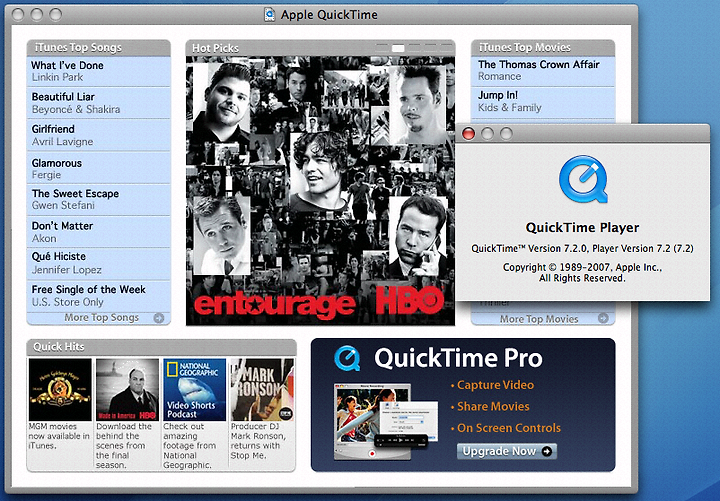Open National Geographic Video Shorts Podcast thumbnail
Viewport: 720px width, 501px height.
(195, 389)
